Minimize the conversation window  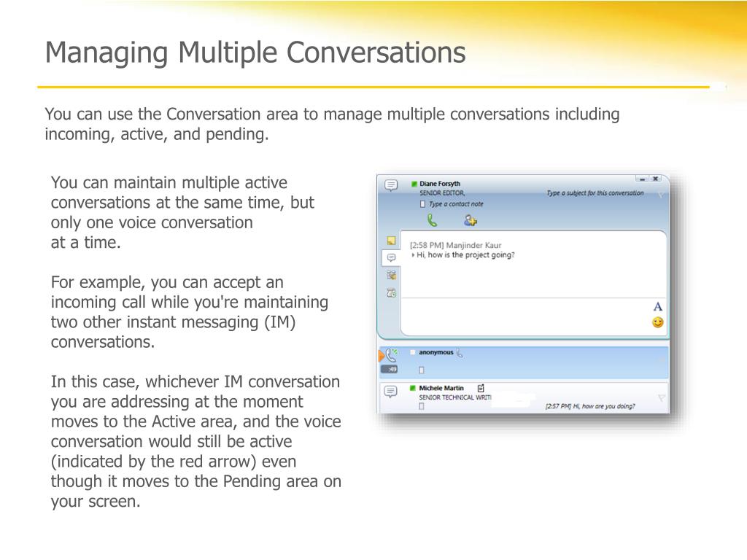tap(643, 179)
